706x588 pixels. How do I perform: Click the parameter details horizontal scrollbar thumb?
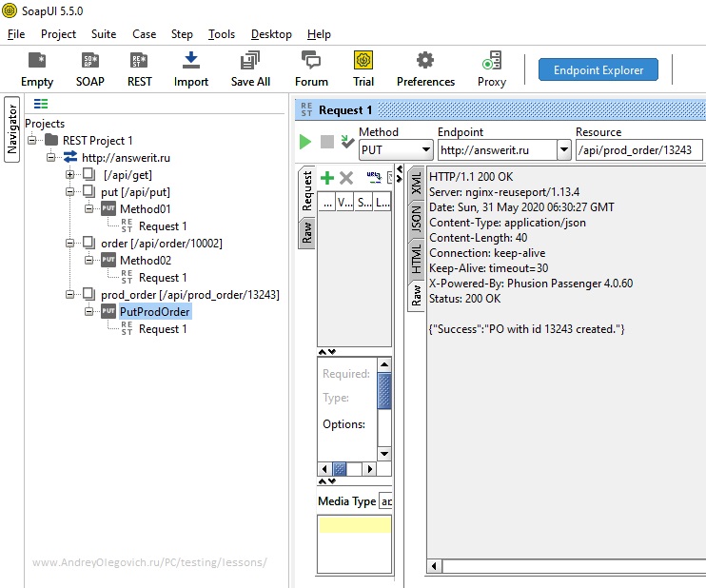[x=340, y=469]
